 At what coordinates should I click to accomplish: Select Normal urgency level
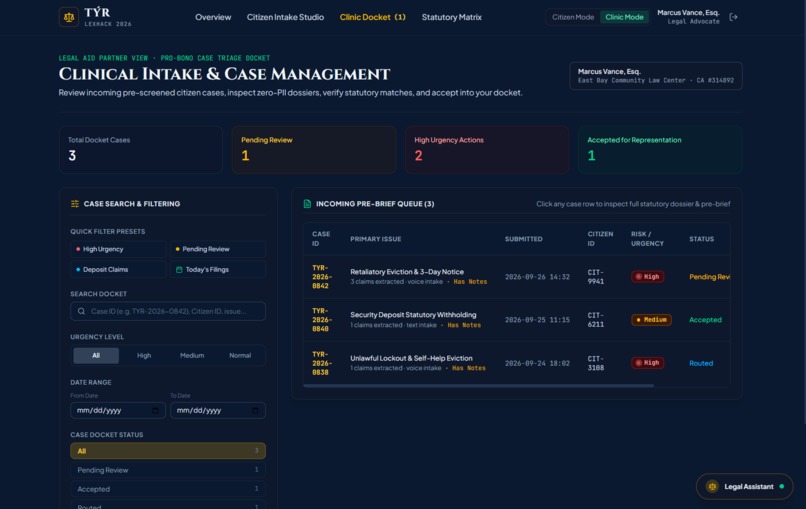240,355
